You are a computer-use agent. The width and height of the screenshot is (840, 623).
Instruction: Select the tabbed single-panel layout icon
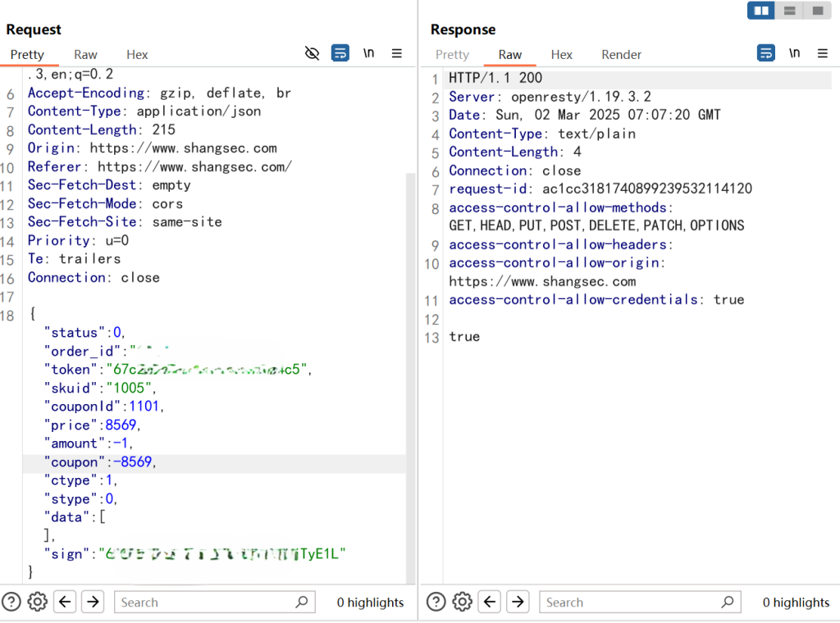[x=817, y=11]
